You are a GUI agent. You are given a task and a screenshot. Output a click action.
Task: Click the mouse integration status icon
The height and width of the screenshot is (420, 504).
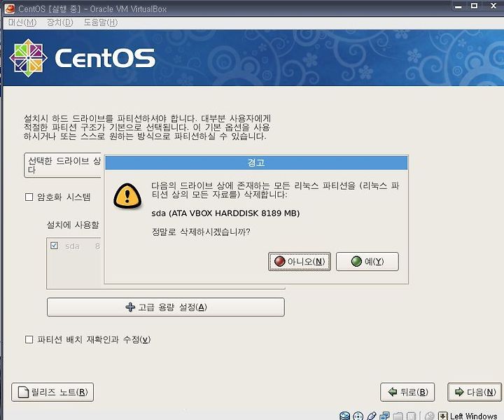click(x=429, y=416)
